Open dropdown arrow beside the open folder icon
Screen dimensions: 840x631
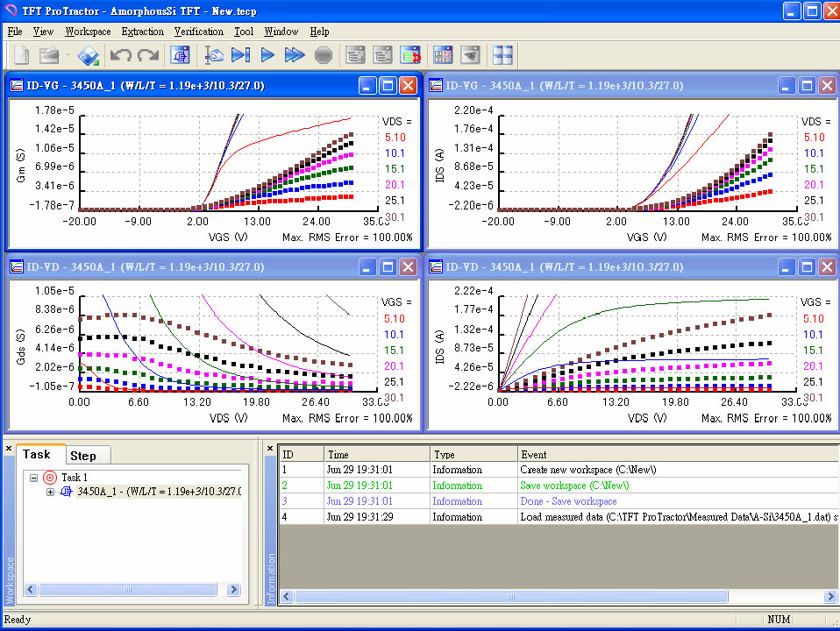pyautogui.click(x=67, y=55)
